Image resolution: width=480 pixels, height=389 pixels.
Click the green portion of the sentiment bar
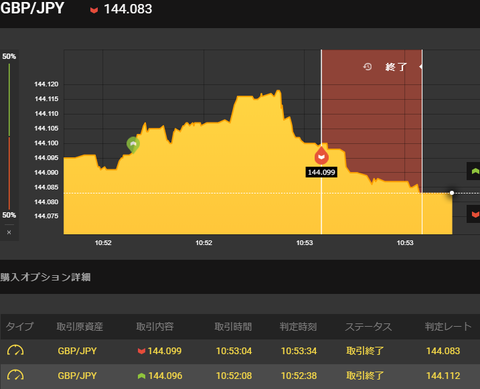click(x=9, y=100)
